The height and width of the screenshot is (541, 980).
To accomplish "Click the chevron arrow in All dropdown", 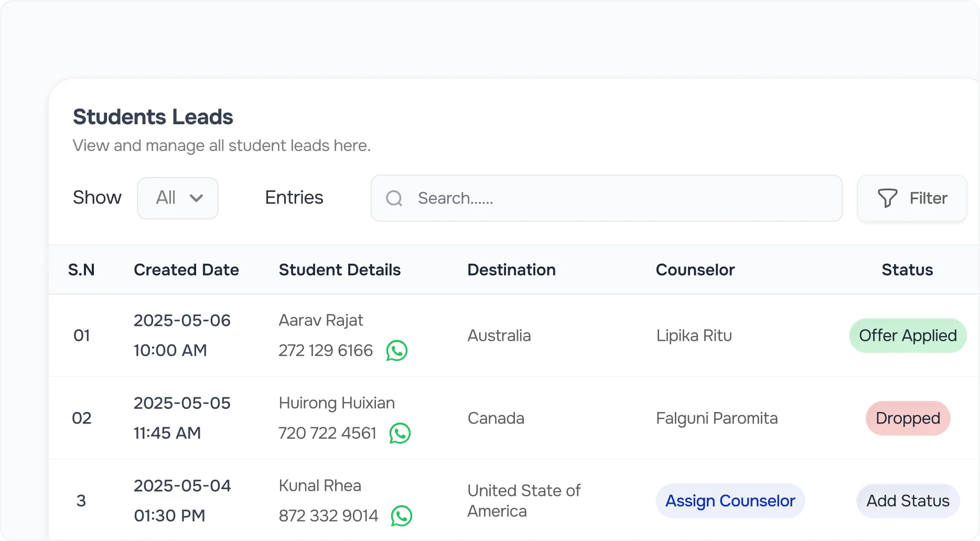I will click(196, 198).
